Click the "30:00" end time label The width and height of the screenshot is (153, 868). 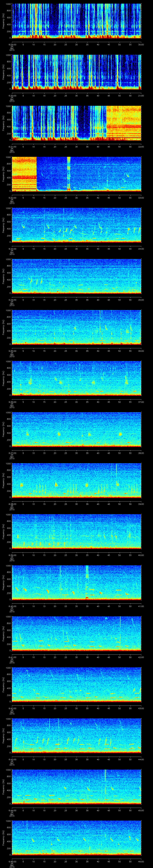click(141, 44)
